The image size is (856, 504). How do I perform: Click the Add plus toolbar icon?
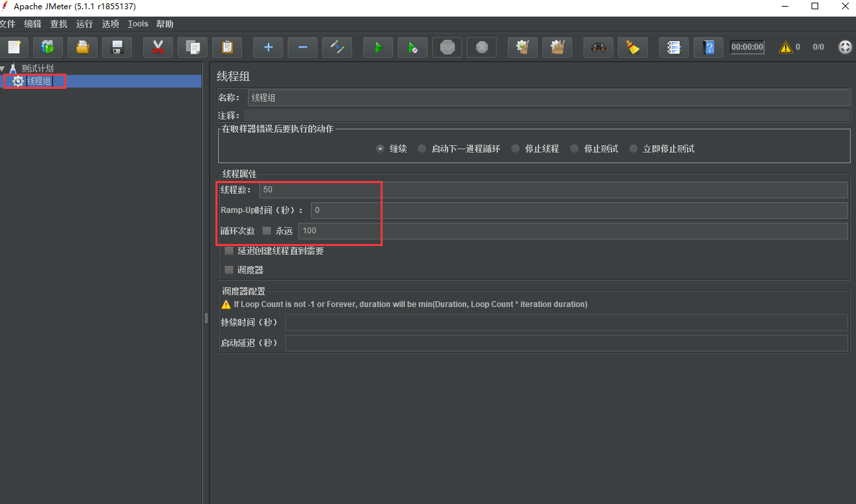click(268, 47)
